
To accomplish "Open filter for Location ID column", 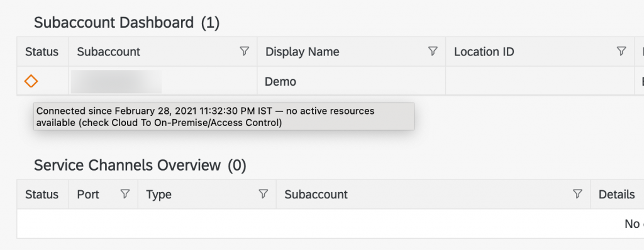I will coord(621,51).
